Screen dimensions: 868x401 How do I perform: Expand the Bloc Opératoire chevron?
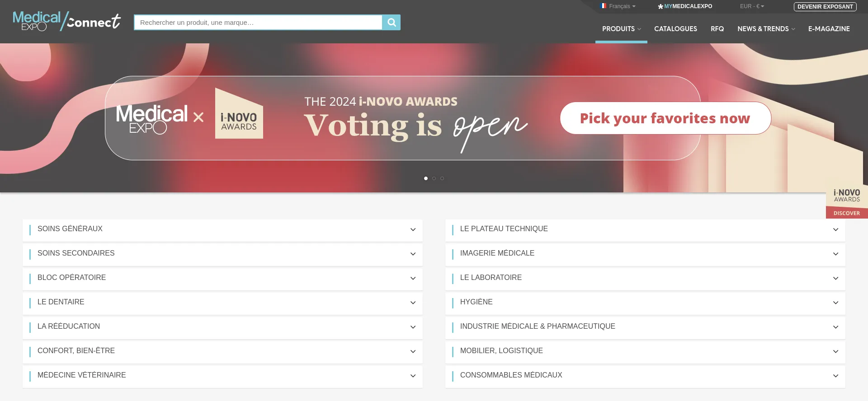[x=413, y=278]
